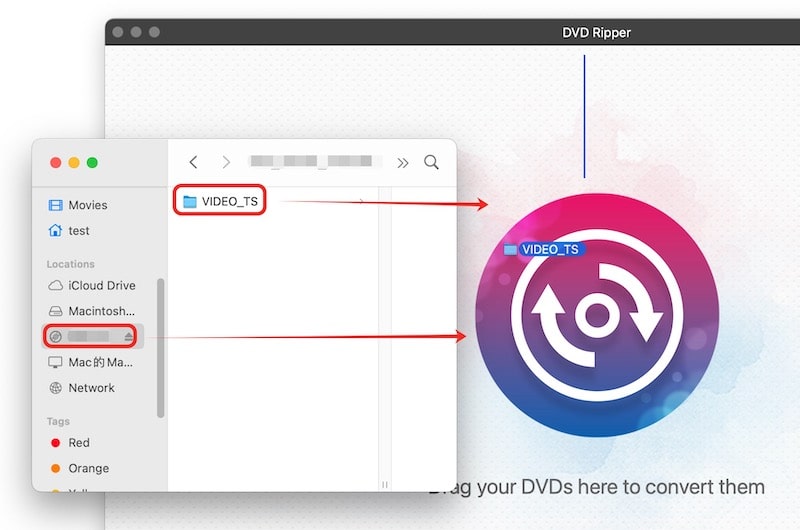
Task: Click the Finder back navigation arrow
Action: (x=193, y=162)
